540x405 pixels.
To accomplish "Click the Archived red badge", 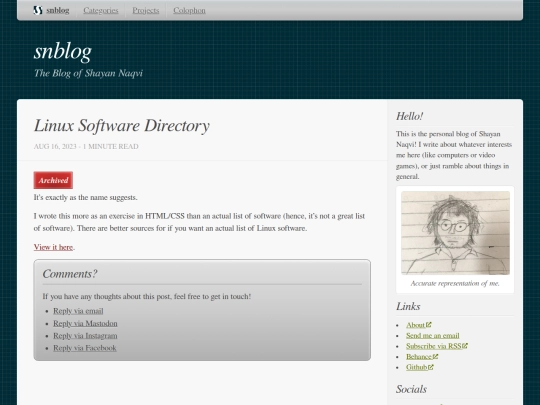I will (53, 180).
